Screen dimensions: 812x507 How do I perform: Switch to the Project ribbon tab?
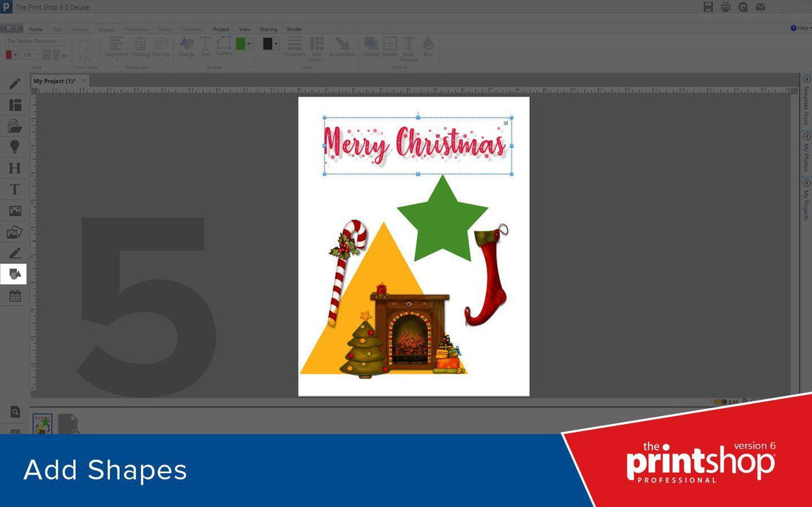[221, 29]
